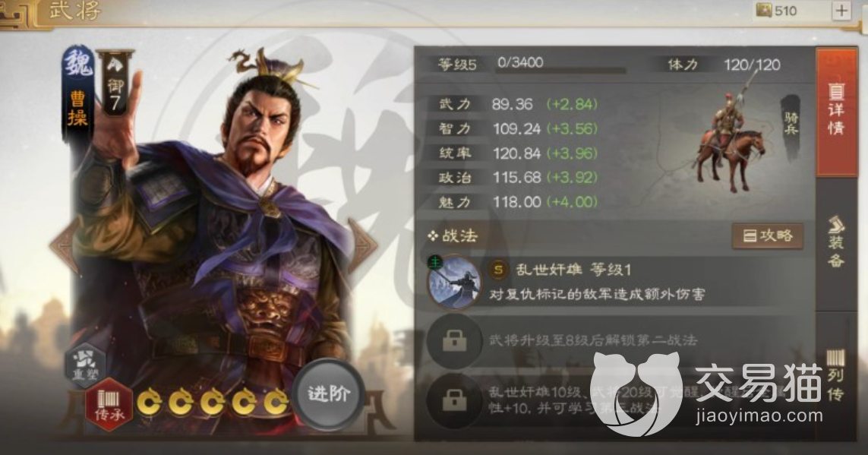The width and height of the screenshot is (868, 455).
Task: Switch to the 装备 equipment tab
Action: coord(836,242)
